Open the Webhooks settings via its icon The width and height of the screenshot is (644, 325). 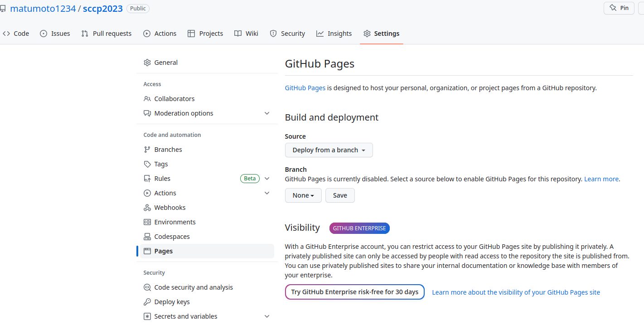pos(147,207)
